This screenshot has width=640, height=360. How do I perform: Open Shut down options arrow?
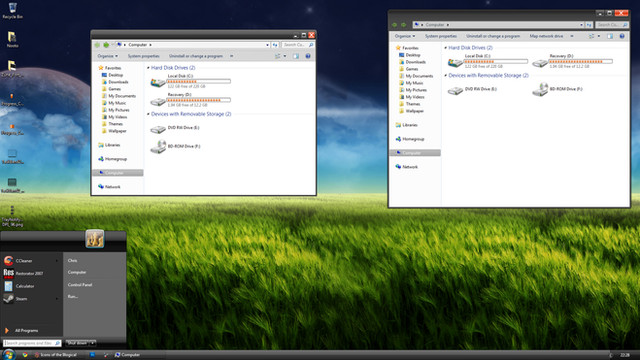point(93,343)
